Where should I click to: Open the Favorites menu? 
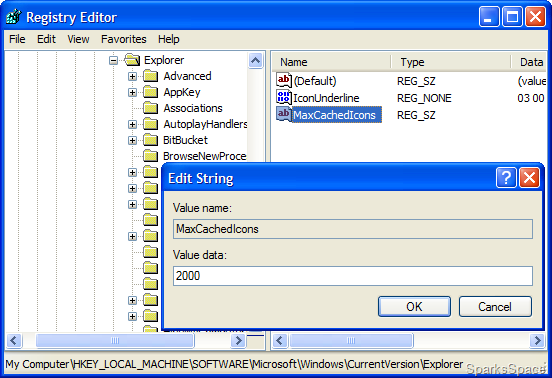pyautogui.click(x=124, y=39)
